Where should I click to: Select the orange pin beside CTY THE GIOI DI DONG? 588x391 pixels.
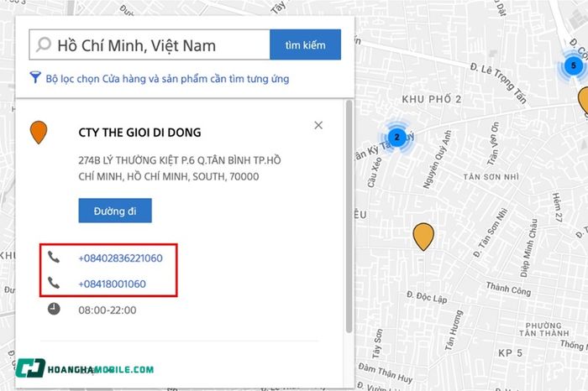(39, 133)
